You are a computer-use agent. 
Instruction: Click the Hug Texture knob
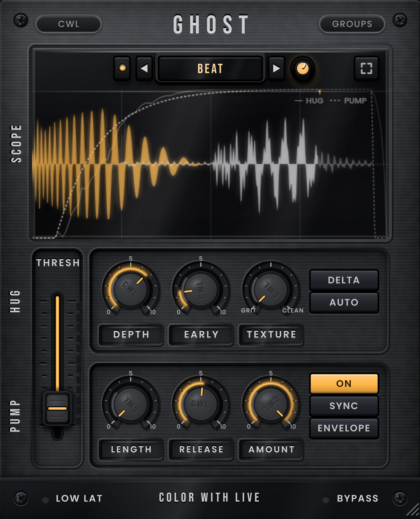pyautogui.click(x=271, y=289)
